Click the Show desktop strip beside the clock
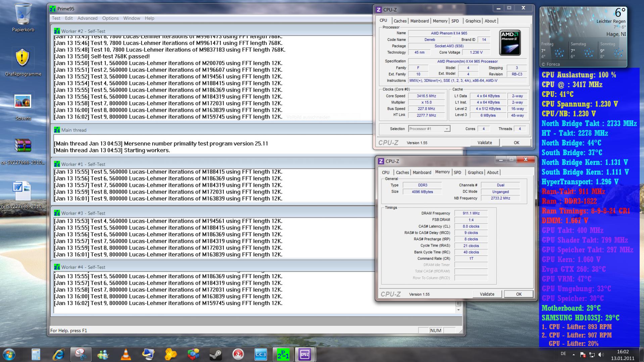 point(641,355)
